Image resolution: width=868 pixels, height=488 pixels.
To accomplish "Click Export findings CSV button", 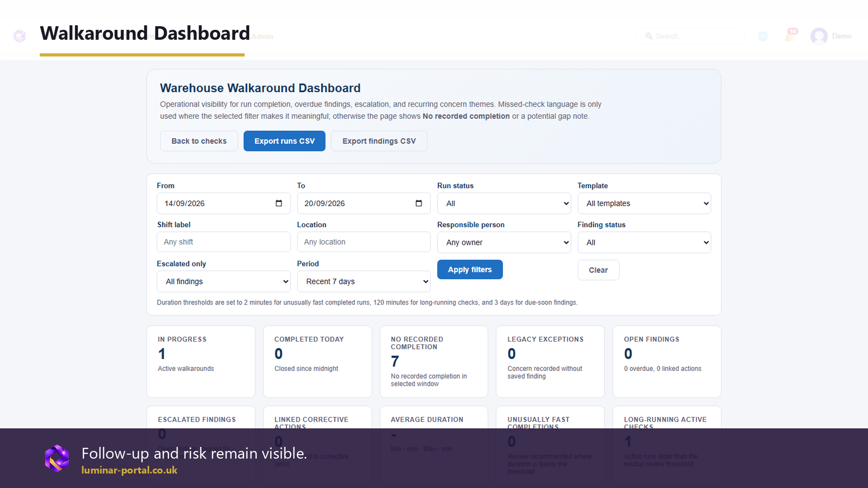I will (379, 141).
